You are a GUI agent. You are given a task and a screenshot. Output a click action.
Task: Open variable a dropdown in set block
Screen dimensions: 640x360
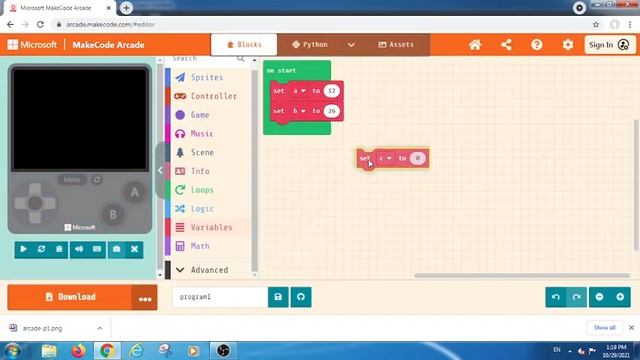[x=300, y=91]
